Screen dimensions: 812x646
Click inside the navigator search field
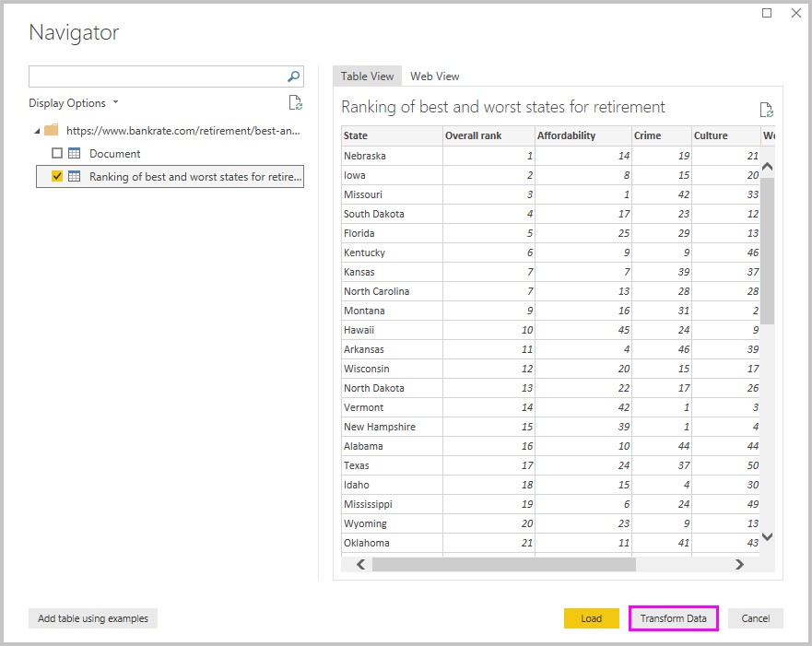[157, 76]
